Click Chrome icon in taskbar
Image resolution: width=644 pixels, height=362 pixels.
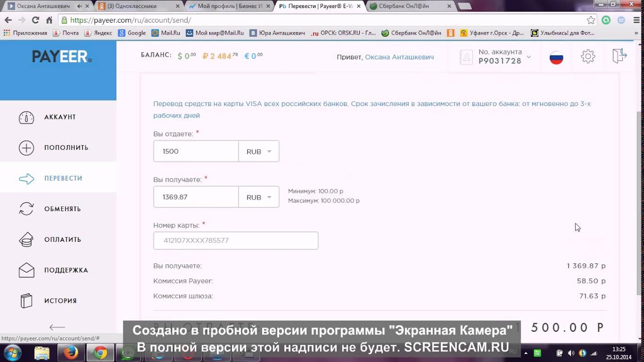tap(100, 353)
